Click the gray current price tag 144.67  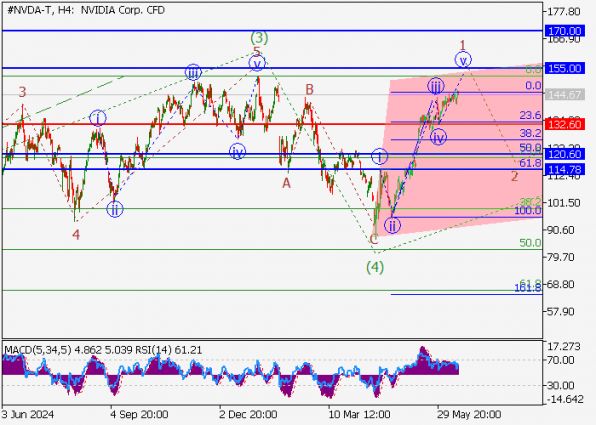(564, 94)
